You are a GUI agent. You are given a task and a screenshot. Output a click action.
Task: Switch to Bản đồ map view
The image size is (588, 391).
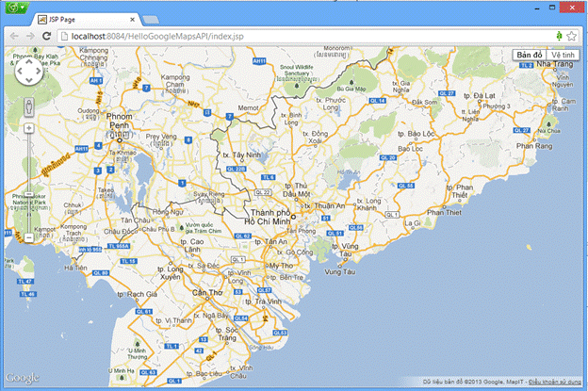530,55
